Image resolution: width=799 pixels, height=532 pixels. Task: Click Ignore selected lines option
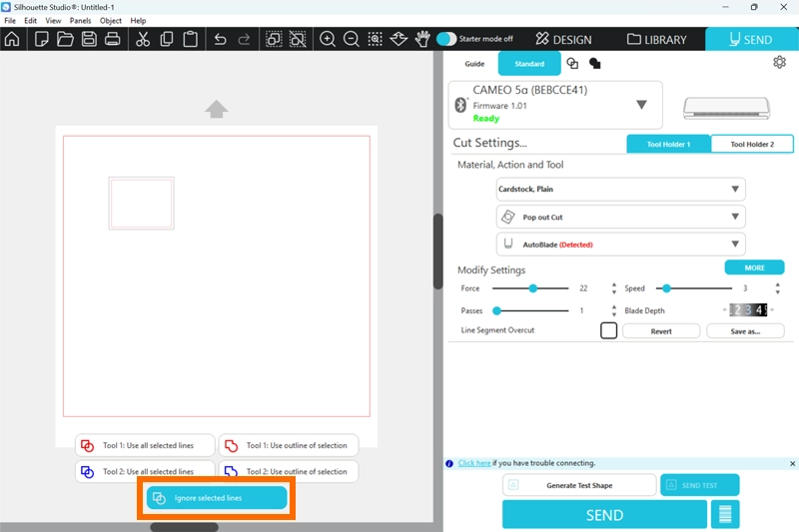coord(216,498)
